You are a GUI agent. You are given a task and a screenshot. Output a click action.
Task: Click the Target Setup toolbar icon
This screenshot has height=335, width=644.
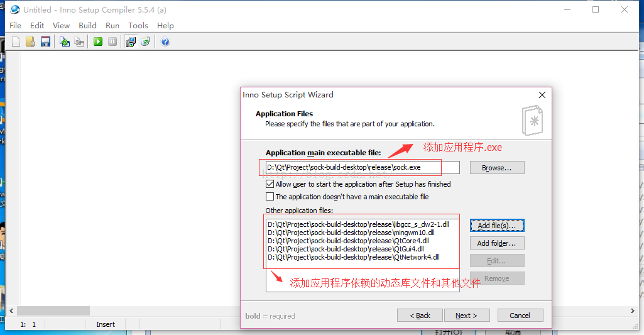131,41
